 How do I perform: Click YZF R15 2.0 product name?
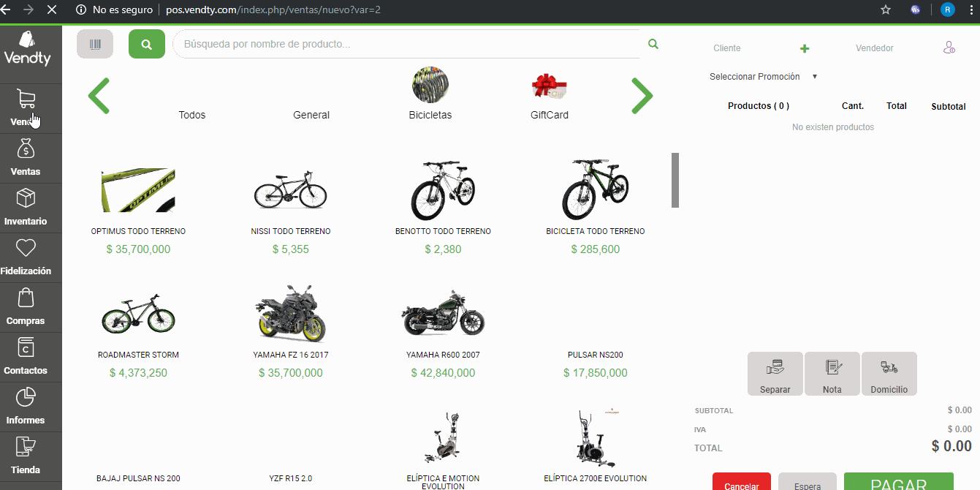coord(291,479)
